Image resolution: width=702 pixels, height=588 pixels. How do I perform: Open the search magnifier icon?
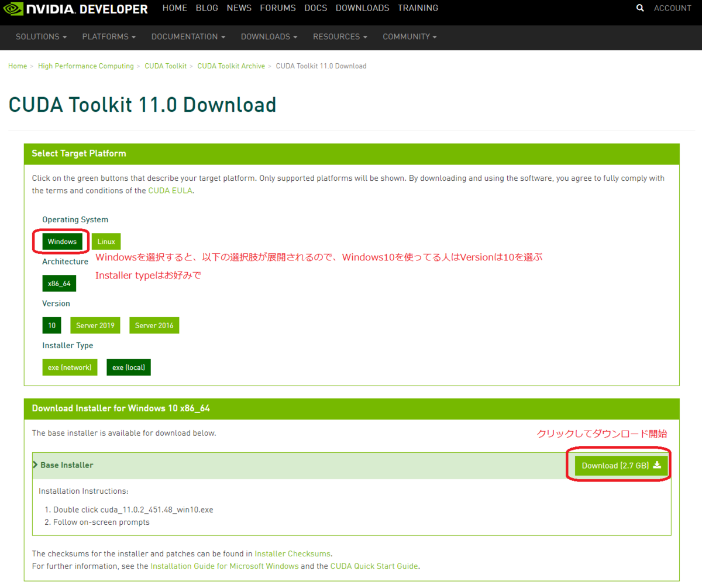click(640, 8)
